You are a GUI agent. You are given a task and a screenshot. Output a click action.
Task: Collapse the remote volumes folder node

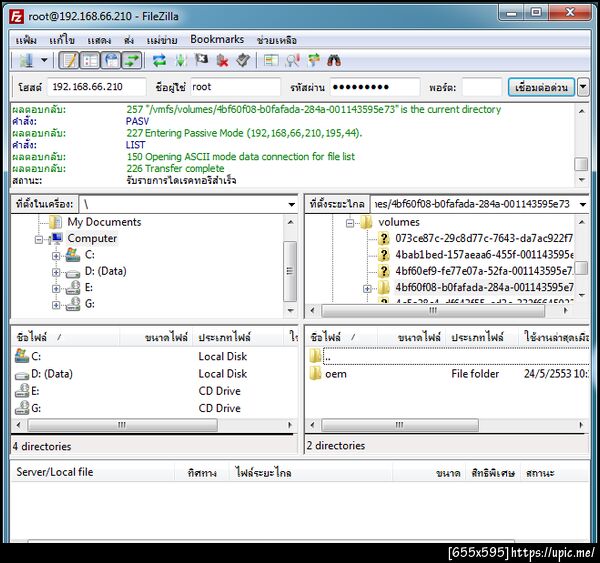pos(350,223)
